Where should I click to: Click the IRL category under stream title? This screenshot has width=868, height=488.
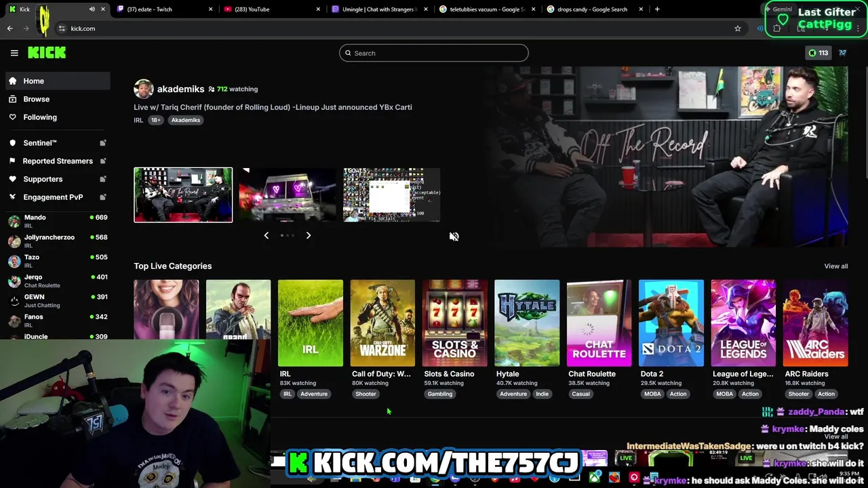click(138, 120)
